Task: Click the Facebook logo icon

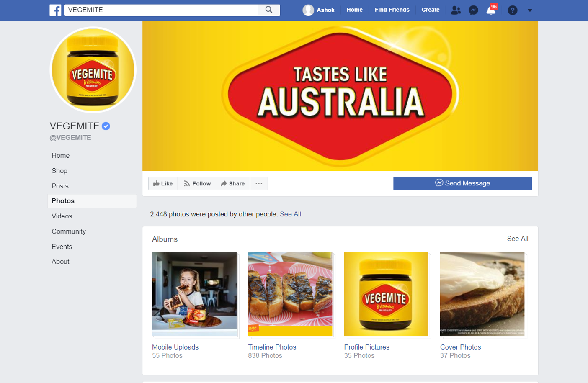Action: click(x=55, y=10)
